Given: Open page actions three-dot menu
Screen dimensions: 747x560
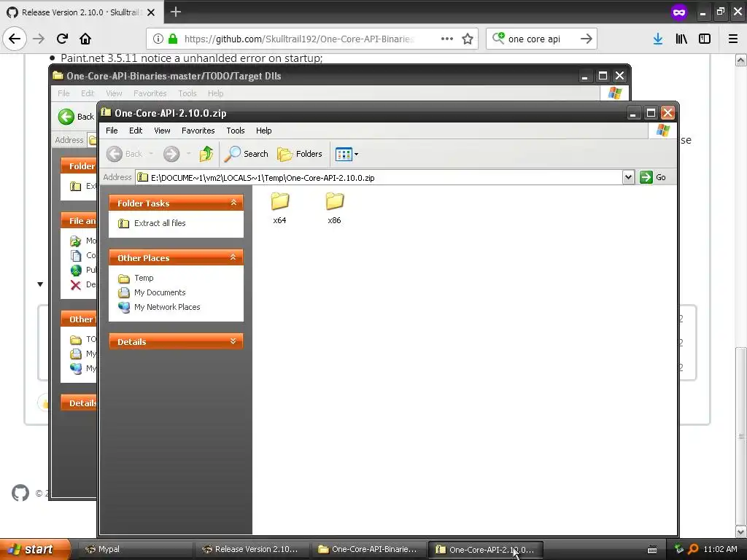Looking at the screenshot, I should click(447, 39).
